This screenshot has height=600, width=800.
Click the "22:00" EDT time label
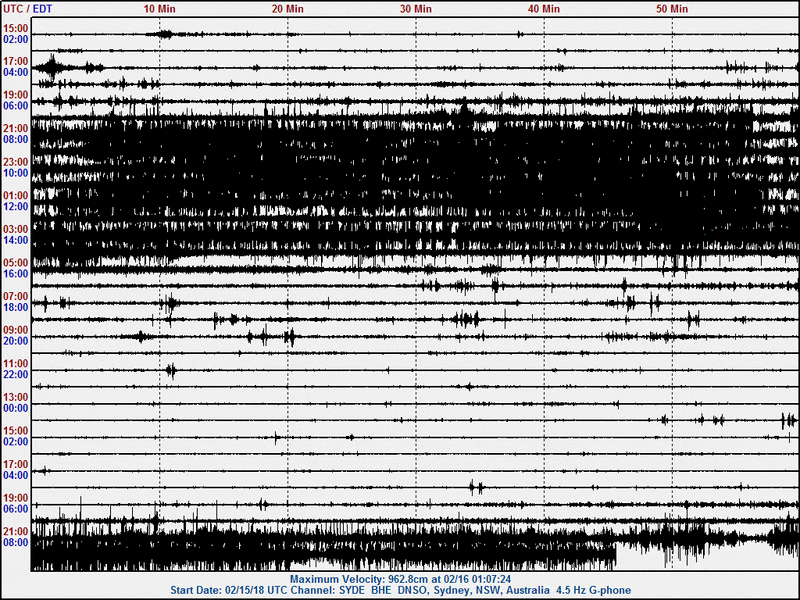tap(16, 374)
